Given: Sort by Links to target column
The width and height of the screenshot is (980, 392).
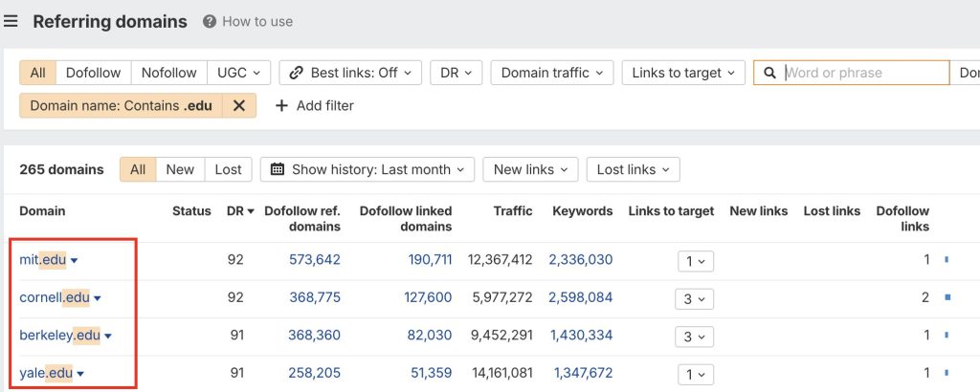Looking at the screenshot, I should 671,211.
